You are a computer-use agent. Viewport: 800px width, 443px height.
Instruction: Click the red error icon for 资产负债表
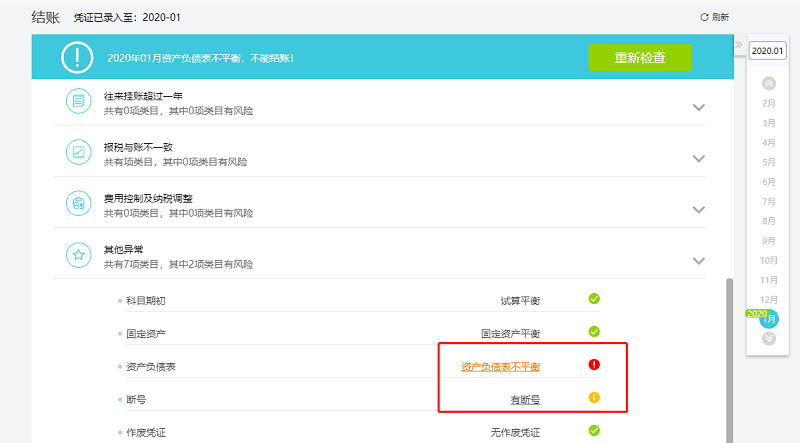coord(594,365)
